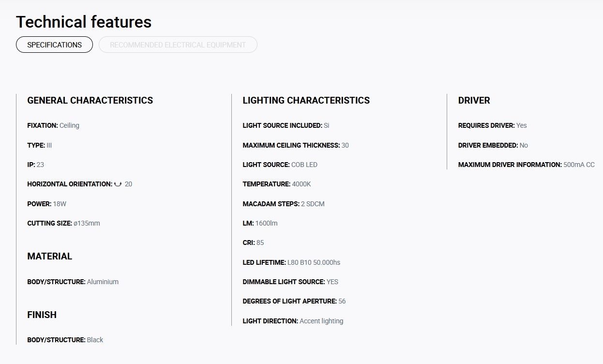Image resolution: width=603 pixels, height=364 pixels.
Task: Click the GENERAL CHARACTERISTICS heading
Action: click(90, 100)
